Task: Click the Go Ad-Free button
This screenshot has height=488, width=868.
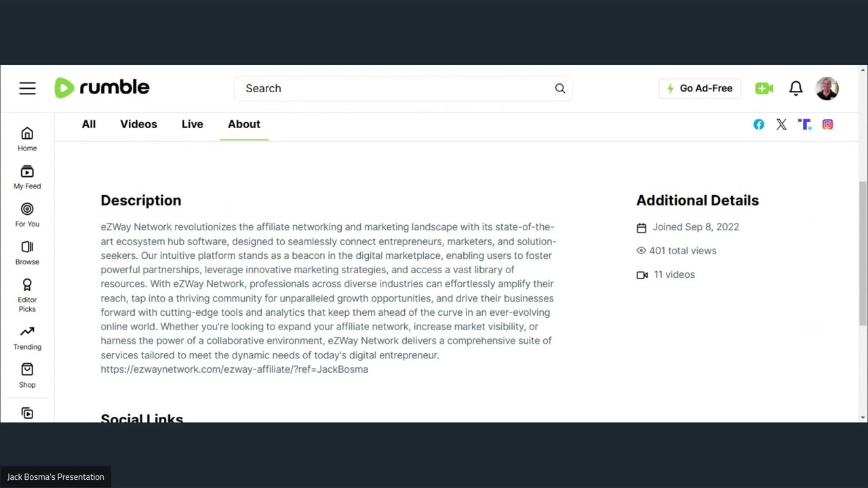Action: [x=700, y=88]
